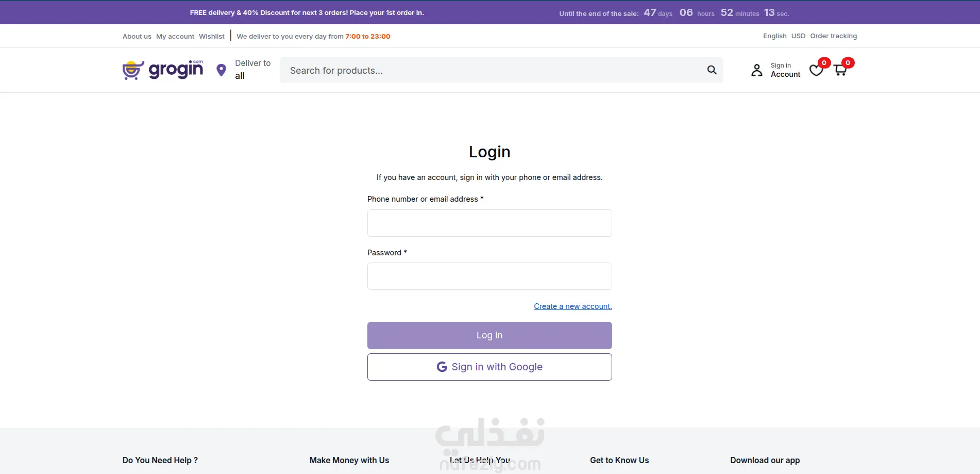
Task: Focus the Password input field
Action: pyautogui.click(x=489, y=276)
